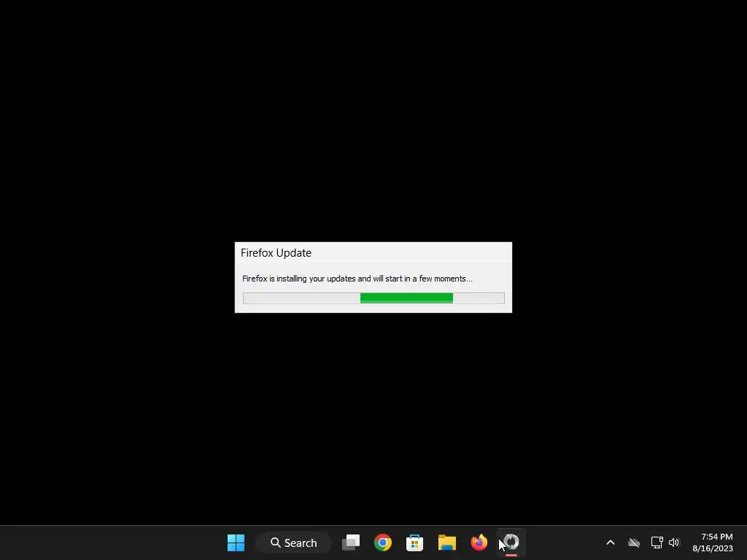
Task: Click the taskbar Search box
Action: pos(293,542)
